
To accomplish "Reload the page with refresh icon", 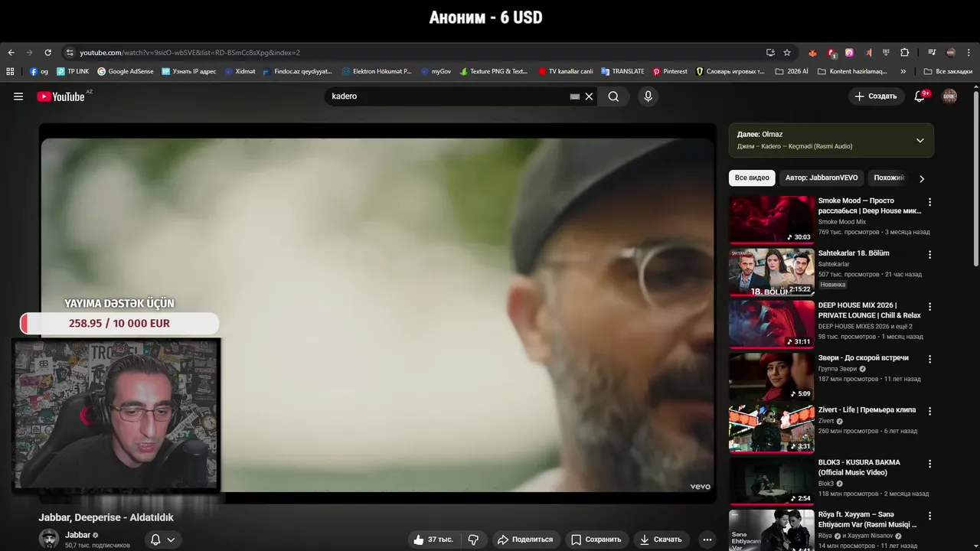I will 47,53.
